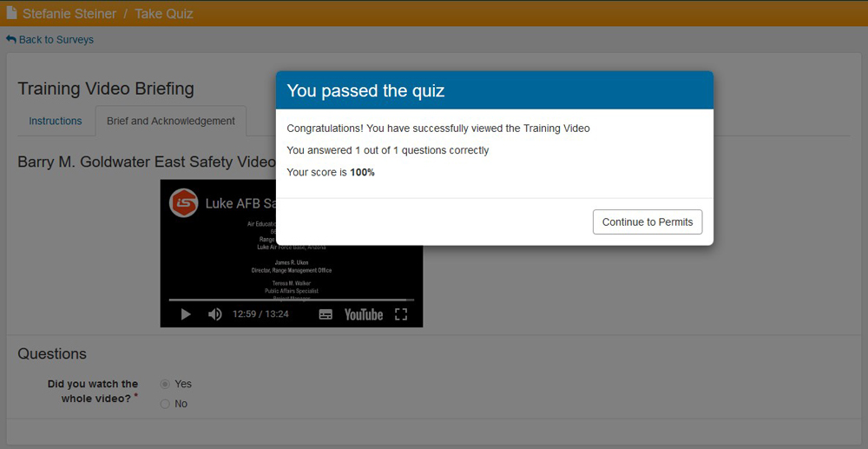Select the Yes radio button
The width and height of the screenshot is (868, 449).
click(x=165, y=384)
